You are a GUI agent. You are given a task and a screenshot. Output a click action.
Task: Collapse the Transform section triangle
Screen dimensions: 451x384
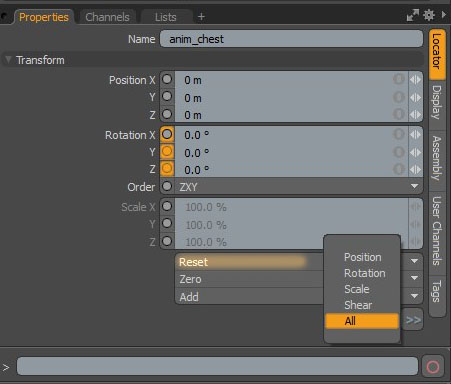8,60
